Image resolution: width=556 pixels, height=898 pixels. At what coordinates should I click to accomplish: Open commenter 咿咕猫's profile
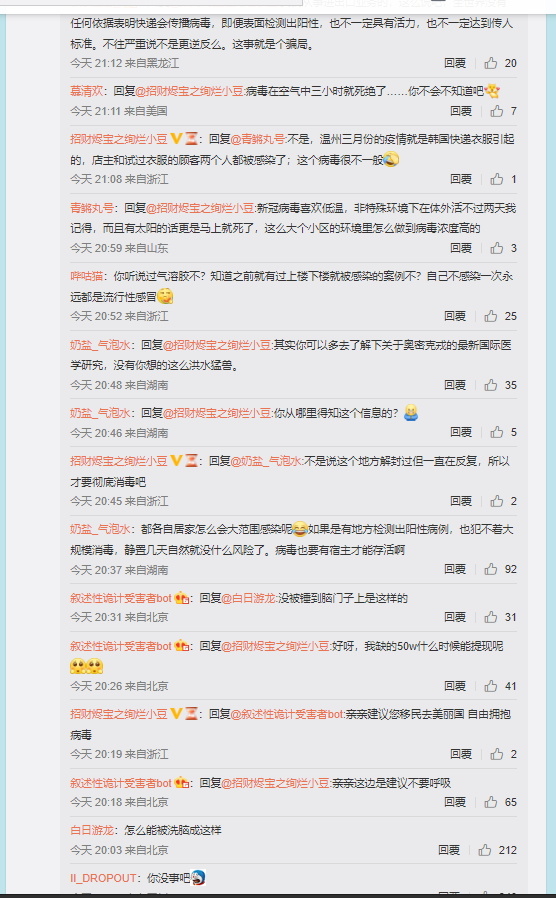pyautogui.click(x=86, y=276)
